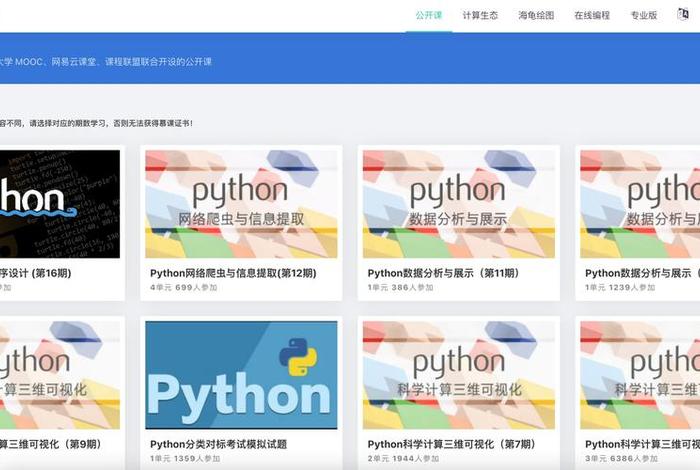
Task: Click the language translate icon
Action: (683, 14)
